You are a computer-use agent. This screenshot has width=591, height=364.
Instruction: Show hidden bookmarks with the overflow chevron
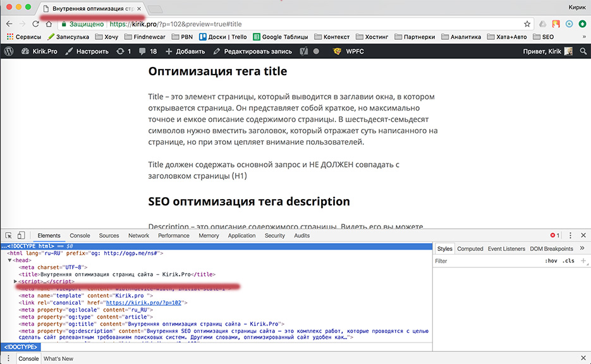pos(584,37)
